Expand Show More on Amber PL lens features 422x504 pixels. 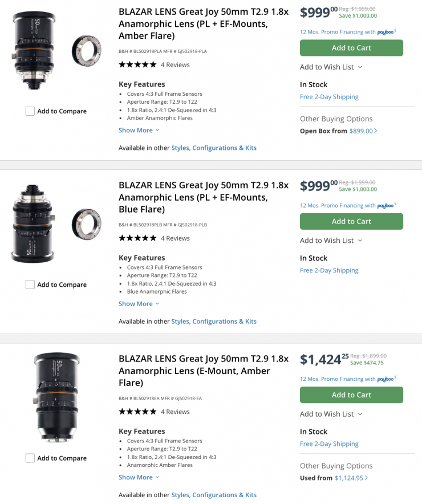[x=139, y=130]
